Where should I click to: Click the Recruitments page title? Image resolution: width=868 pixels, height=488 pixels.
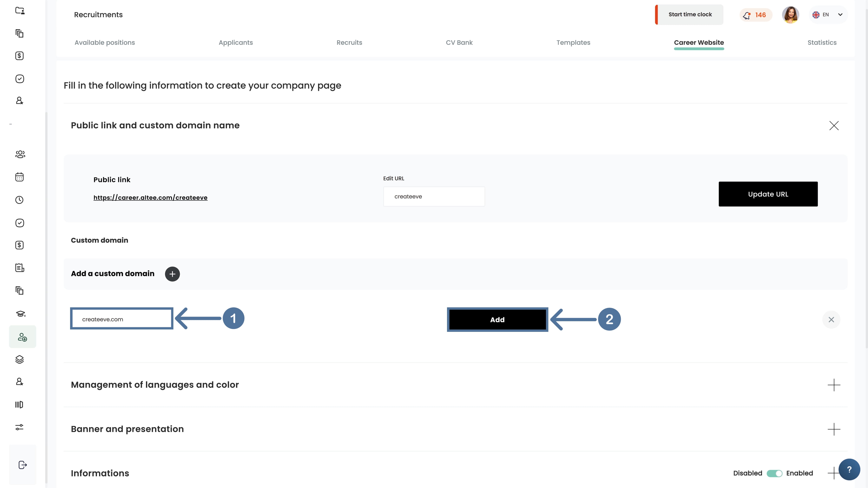pyautogui.click(x=98, y=15)
